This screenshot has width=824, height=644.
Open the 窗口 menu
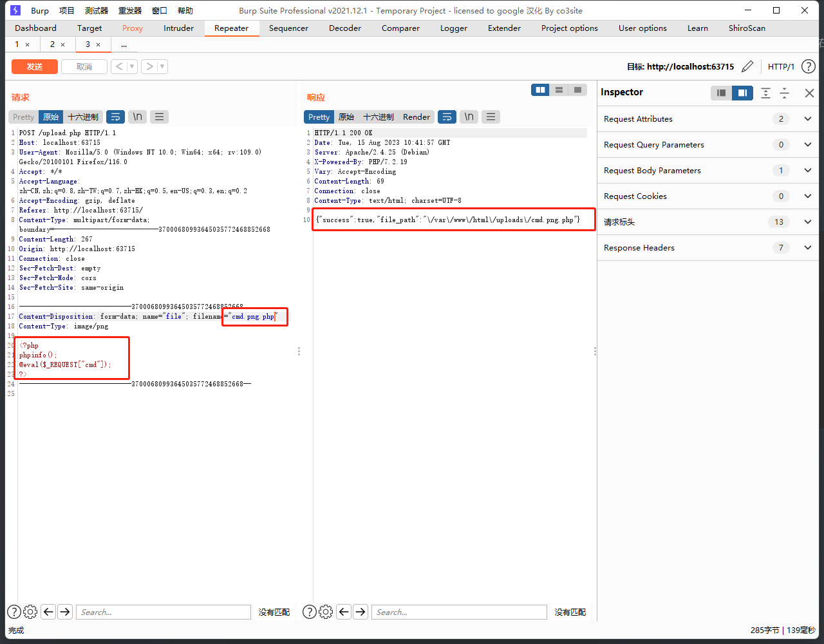160,10
